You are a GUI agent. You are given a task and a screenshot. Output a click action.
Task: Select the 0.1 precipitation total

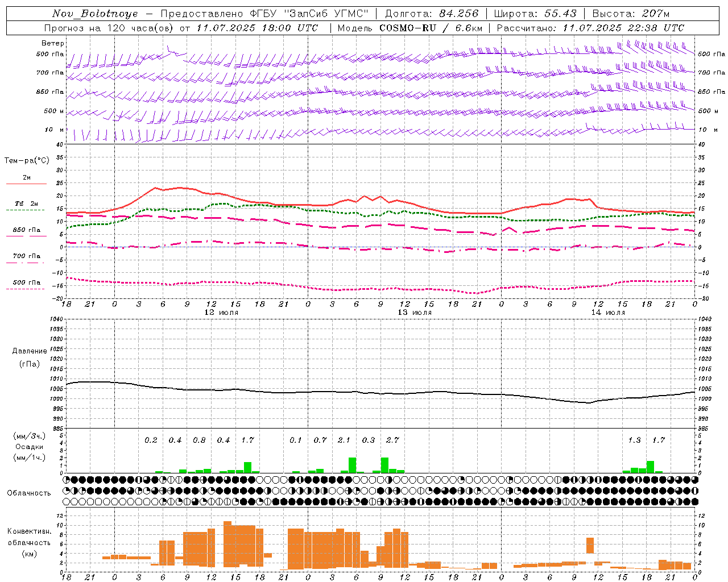point(296,440)
